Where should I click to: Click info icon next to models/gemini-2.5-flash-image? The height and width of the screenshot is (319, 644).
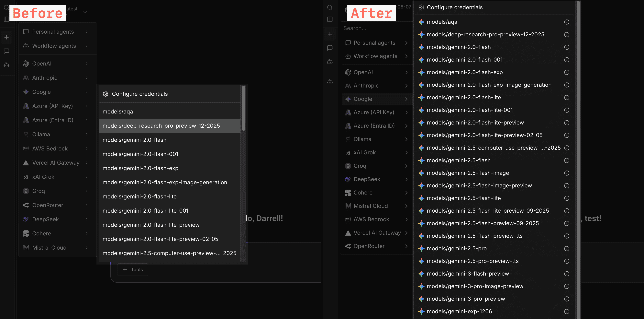click(x=567, y=173)
